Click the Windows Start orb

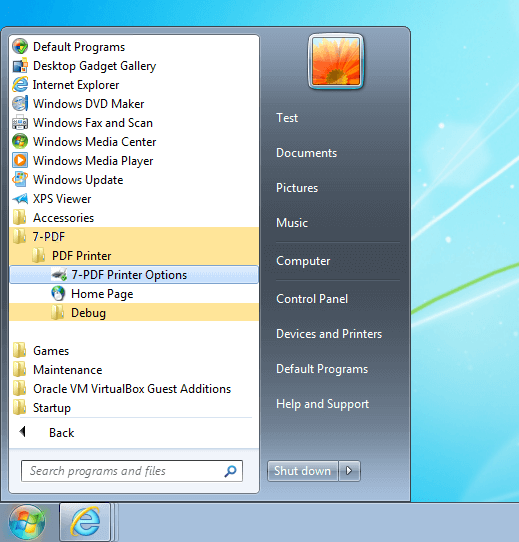27,523
